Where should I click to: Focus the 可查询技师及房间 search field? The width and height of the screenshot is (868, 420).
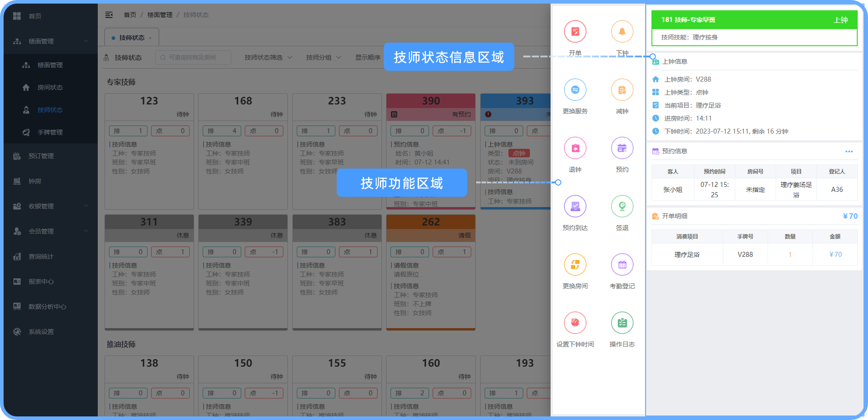(193, 57)
